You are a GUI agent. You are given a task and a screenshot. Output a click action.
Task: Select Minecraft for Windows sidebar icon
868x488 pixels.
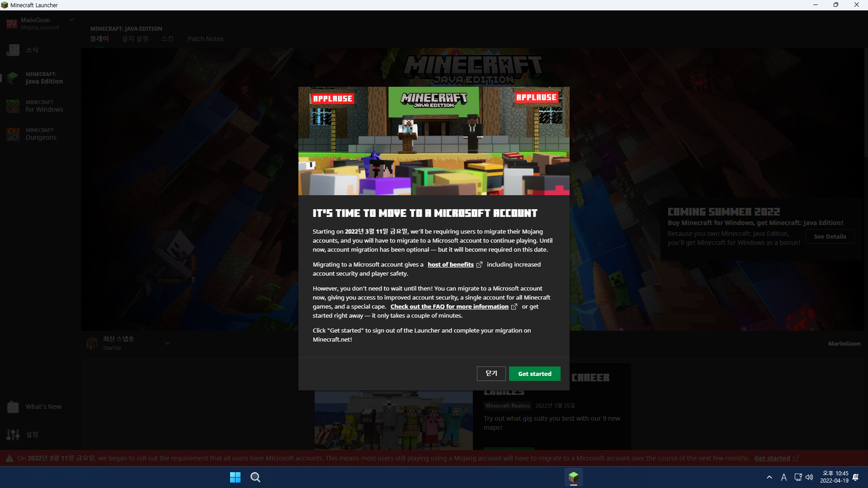tap(13, 106)
